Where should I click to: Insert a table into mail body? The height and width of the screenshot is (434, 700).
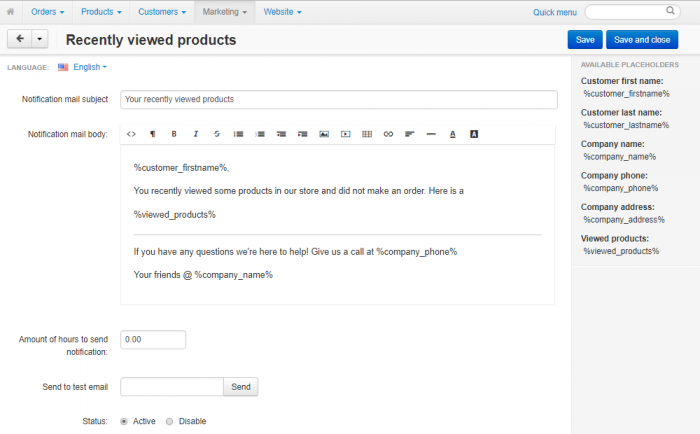coord(367,134)
